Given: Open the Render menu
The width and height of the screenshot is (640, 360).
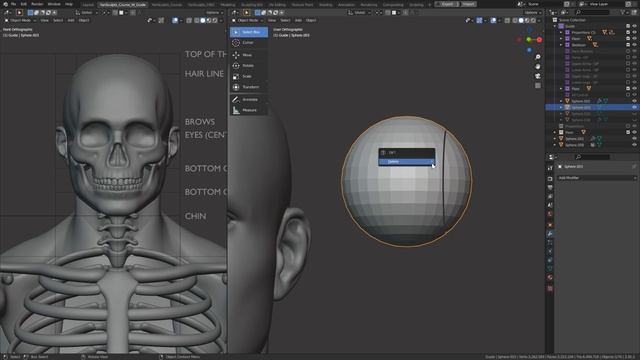Looking at the screenshot, I should point(37,4).
